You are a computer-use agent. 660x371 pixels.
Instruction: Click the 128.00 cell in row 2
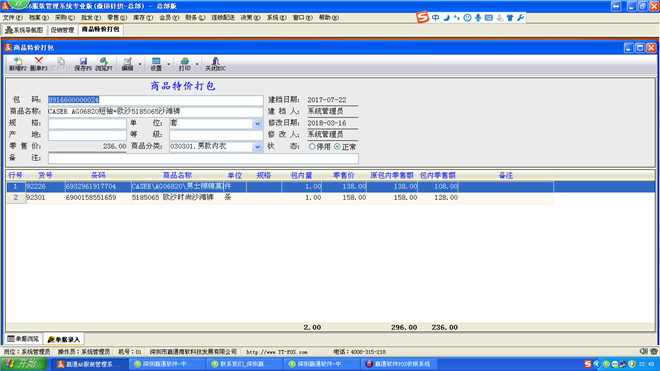coord(438,198)
